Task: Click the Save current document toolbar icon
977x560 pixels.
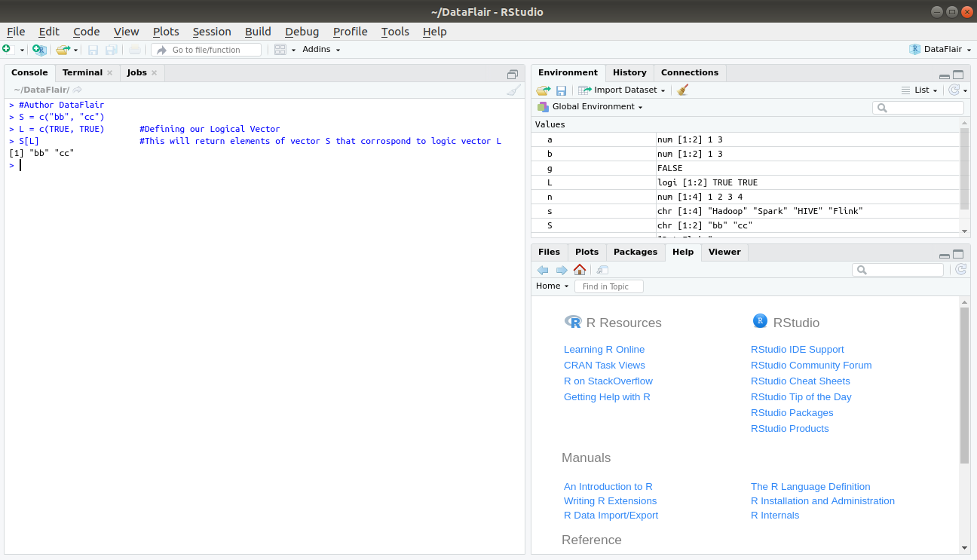Action: coord(93,49)
